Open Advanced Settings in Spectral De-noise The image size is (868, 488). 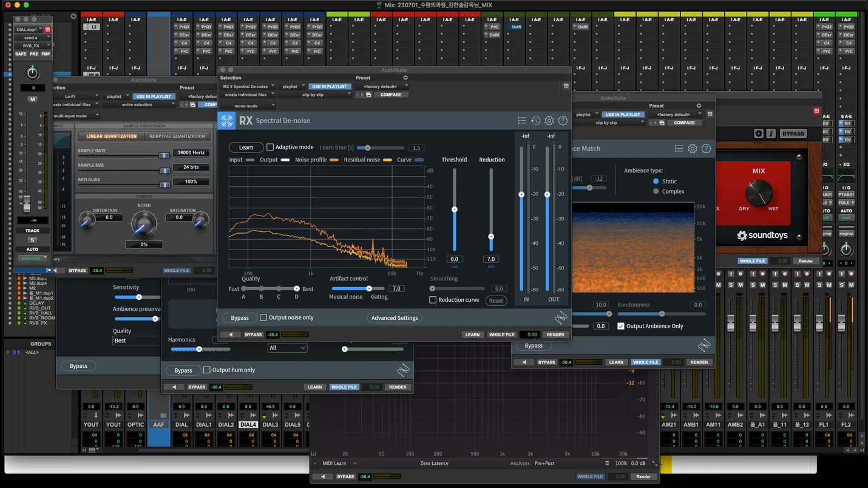coord(395,317)
